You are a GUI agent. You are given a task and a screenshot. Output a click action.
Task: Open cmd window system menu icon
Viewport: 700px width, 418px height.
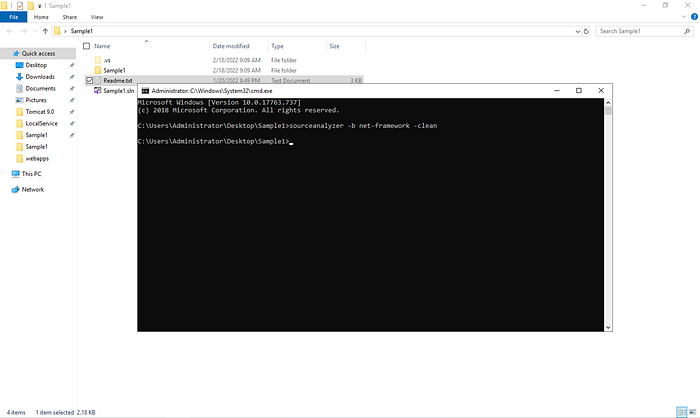[145, 91]
